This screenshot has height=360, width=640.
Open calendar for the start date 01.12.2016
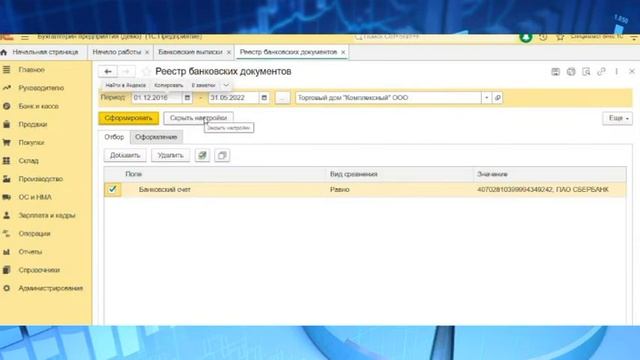click(x=187, y=98)
